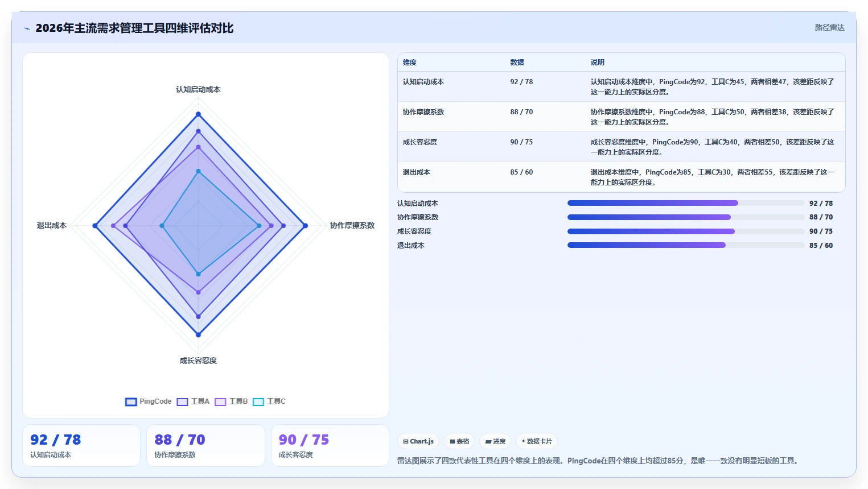Click the 说明 column header
Screen dimensions: 868x489
point(597,63)
